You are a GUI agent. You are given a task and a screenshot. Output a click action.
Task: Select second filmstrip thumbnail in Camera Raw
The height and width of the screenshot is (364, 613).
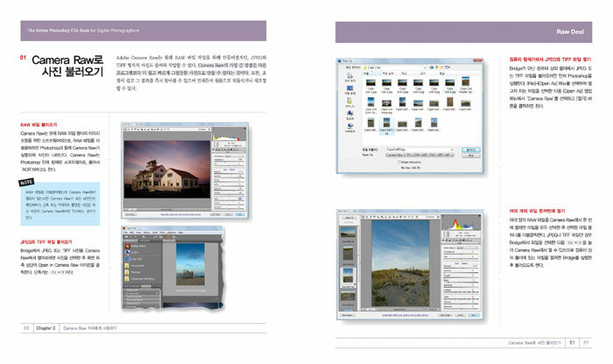[348, 253]
